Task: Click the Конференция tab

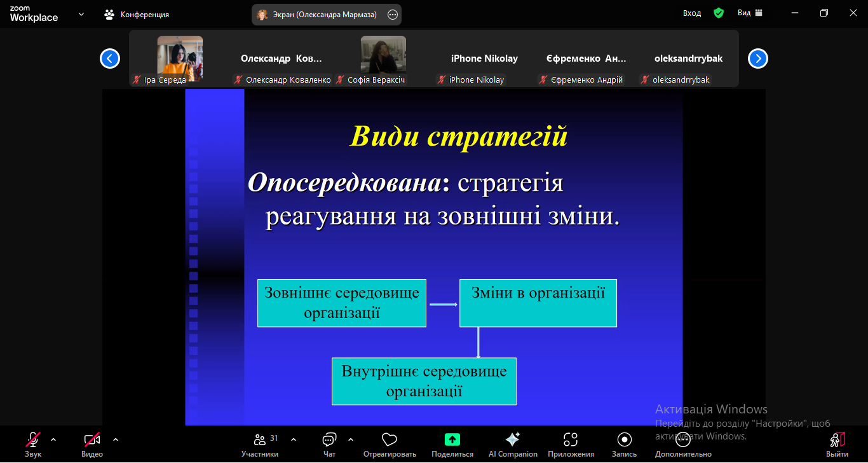Action: click(137, 14)
